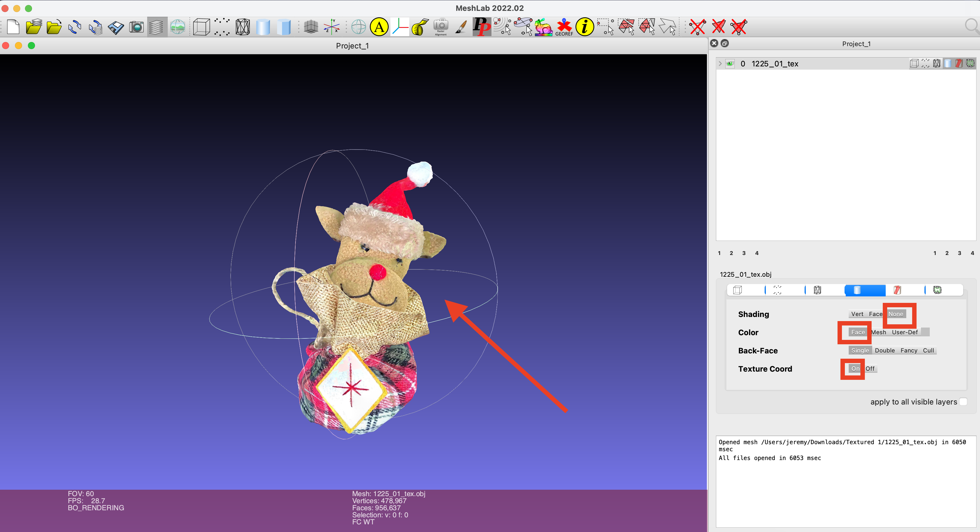
Task: Turn Texture Coord off
Action: 871,368
